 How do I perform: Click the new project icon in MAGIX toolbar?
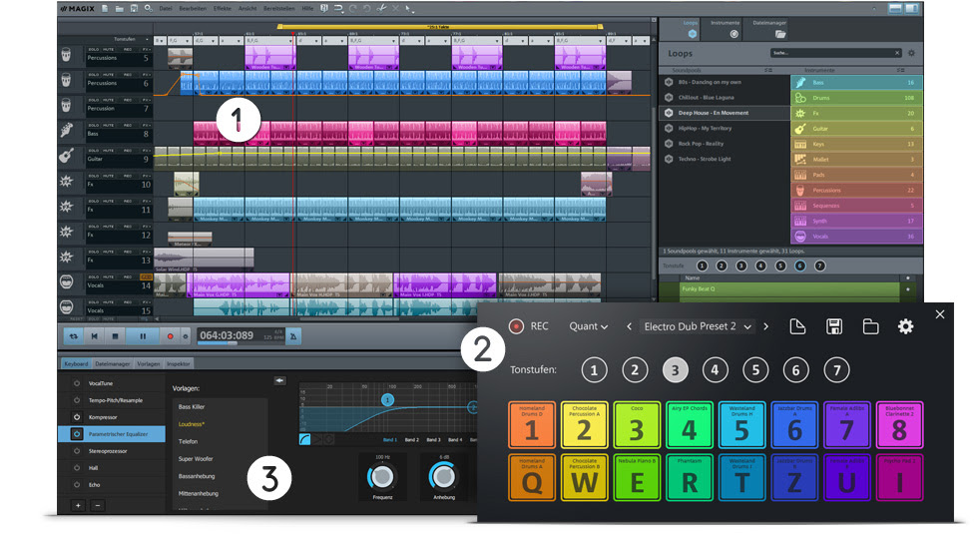[105, 9]
